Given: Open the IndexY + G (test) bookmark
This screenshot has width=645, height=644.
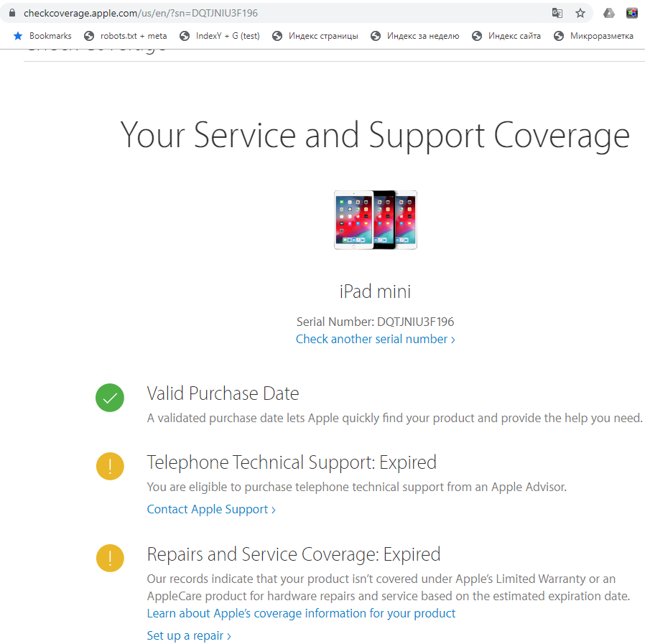Looking at the screenshot, I should 220,36.
